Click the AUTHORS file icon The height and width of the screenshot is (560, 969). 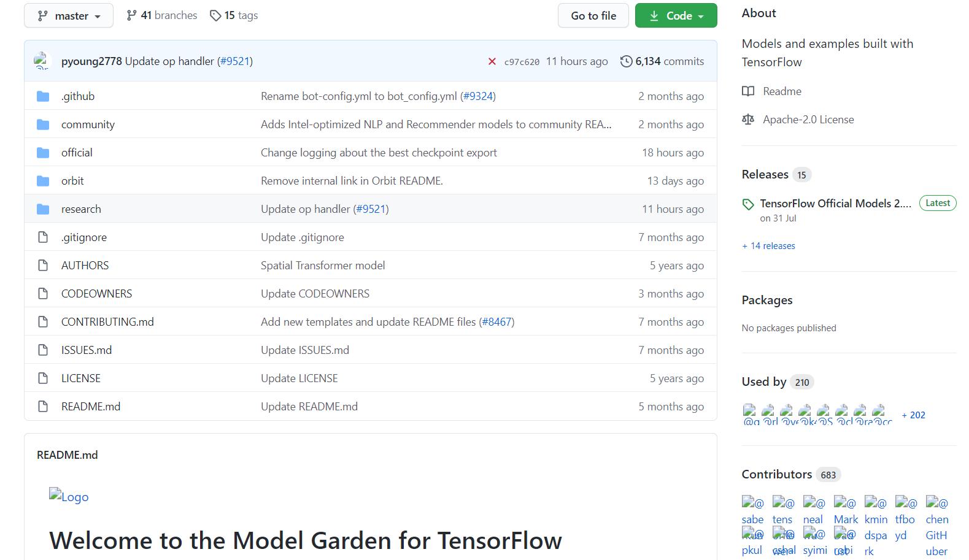(x=43, y=266)
